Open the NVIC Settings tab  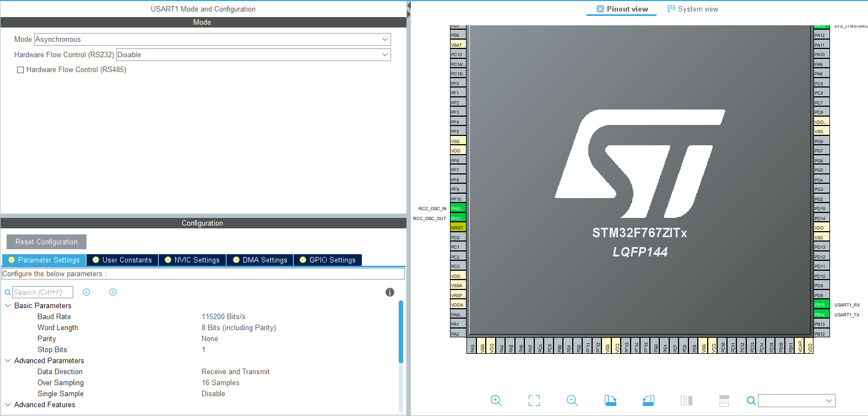[x=192, y=260]
